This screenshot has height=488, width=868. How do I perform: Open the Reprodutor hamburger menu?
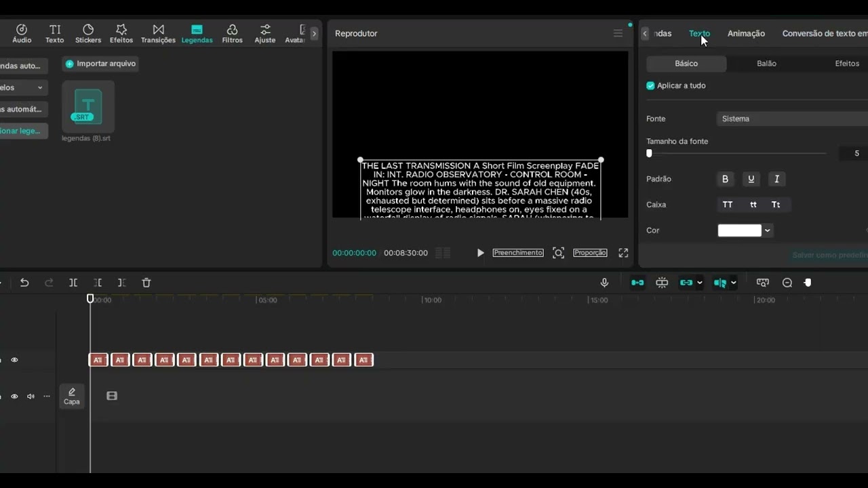(618, 33)
